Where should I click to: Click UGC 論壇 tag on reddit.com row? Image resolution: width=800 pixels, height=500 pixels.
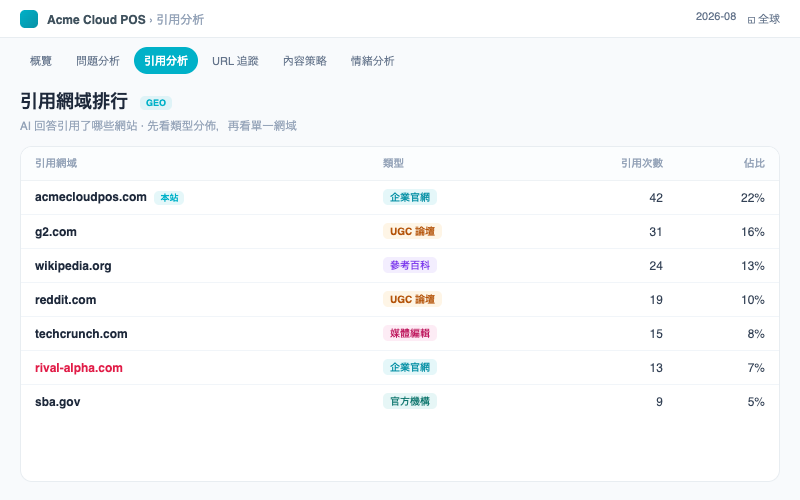point(412,299)
